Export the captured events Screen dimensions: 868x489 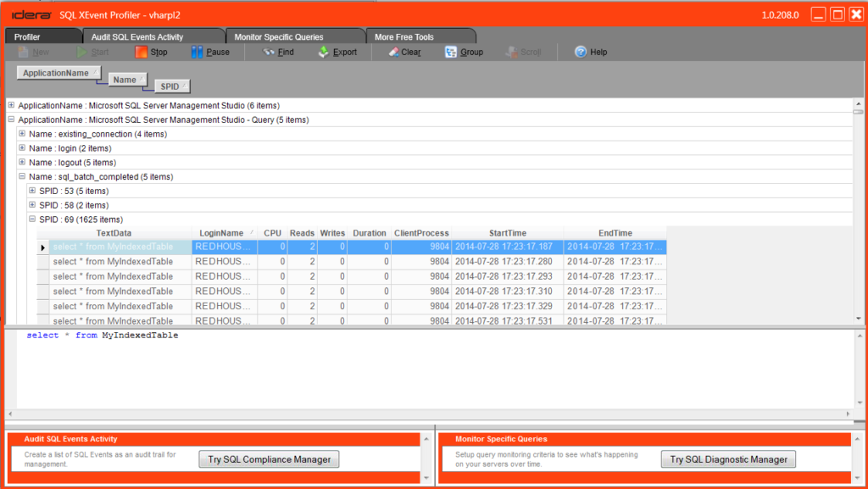pos(337,52)
